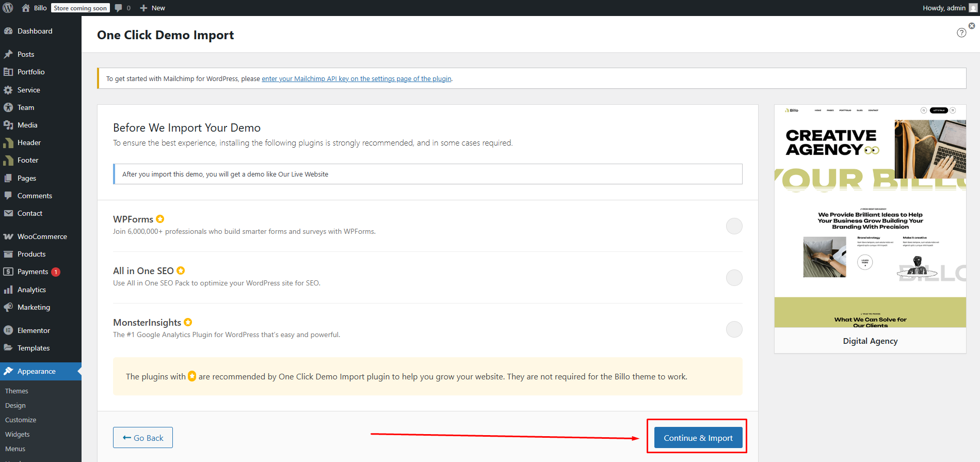Select the MonsterInsights plugin toggle

coord(734,329)
